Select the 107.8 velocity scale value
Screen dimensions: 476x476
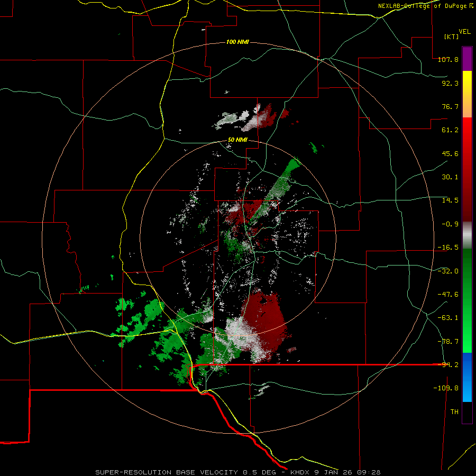pyautogui.click(x=448, y=59)
